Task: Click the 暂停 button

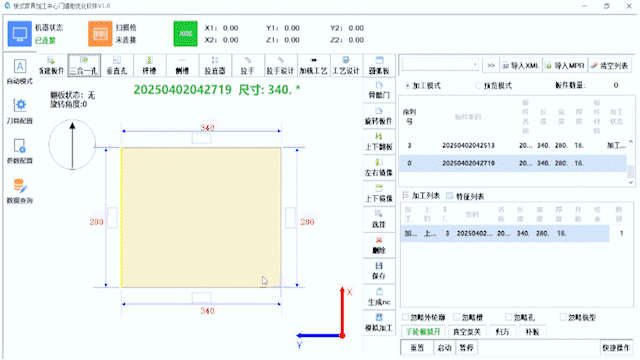Action: click(x=466, y=348)
